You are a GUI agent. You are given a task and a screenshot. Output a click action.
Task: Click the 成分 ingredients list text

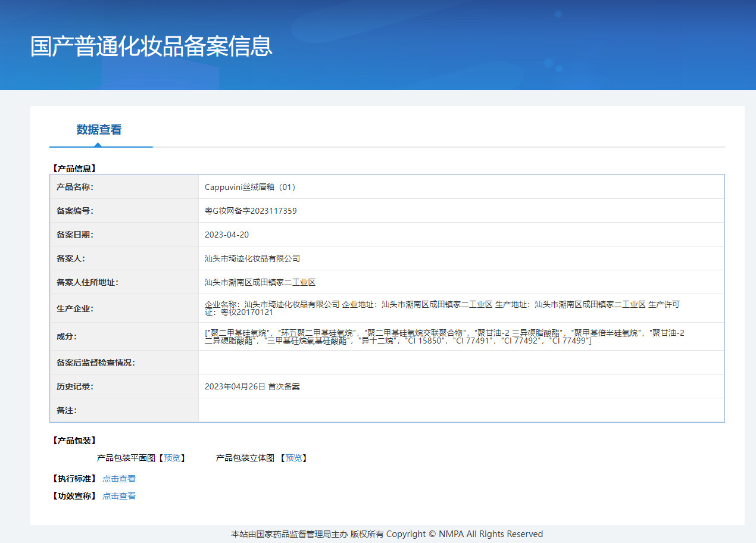pyautogui.click(x=444, y=337)
